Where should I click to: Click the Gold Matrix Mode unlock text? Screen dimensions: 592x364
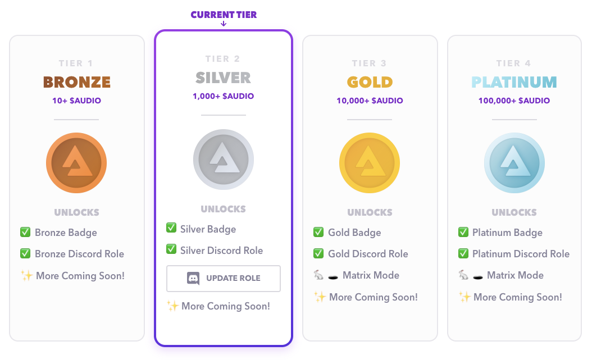pos(371,275)
